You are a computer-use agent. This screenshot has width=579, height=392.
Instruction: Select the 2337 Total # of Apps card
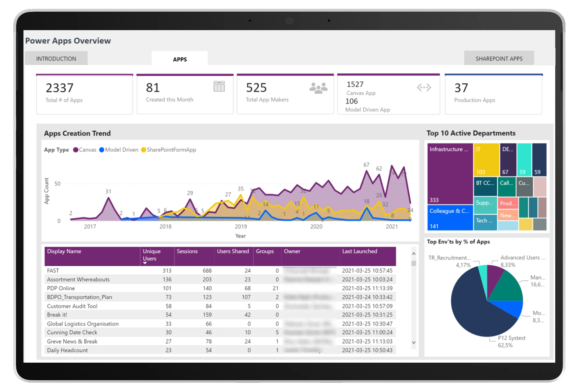click(84, 94)
